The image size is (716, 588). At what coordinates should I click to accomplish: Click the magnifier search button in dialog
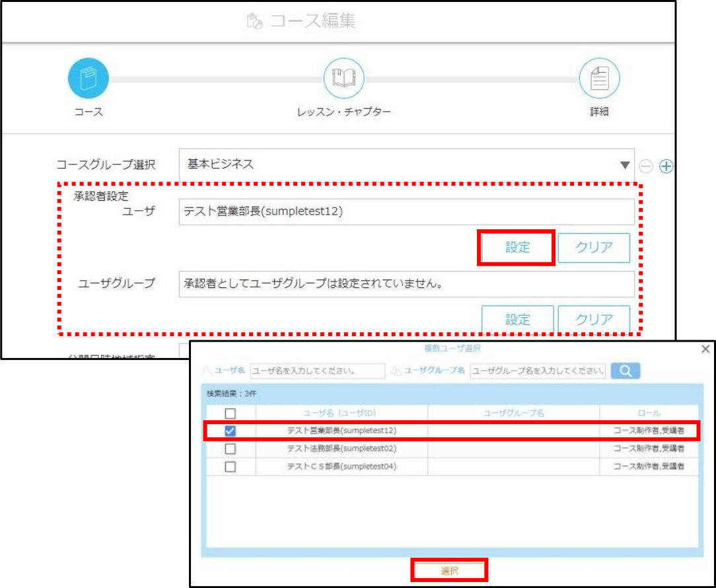(625, 371)
